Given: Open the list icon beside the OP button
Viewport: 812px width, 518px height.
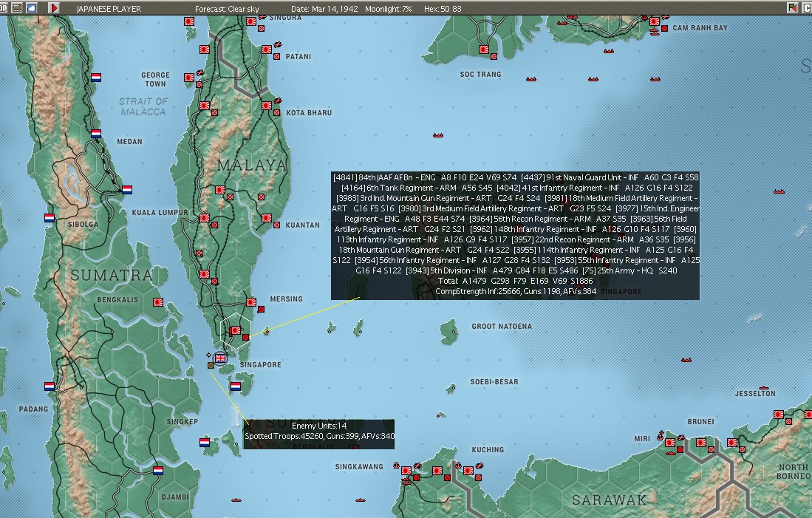Looking at the screenshot, I should pyautogui.click(x=16, y=8).
